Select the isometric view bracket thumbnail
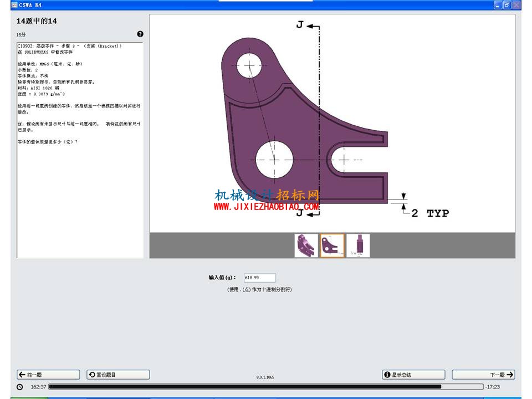This screenshot has width=532, height=399. coord(306,245)
